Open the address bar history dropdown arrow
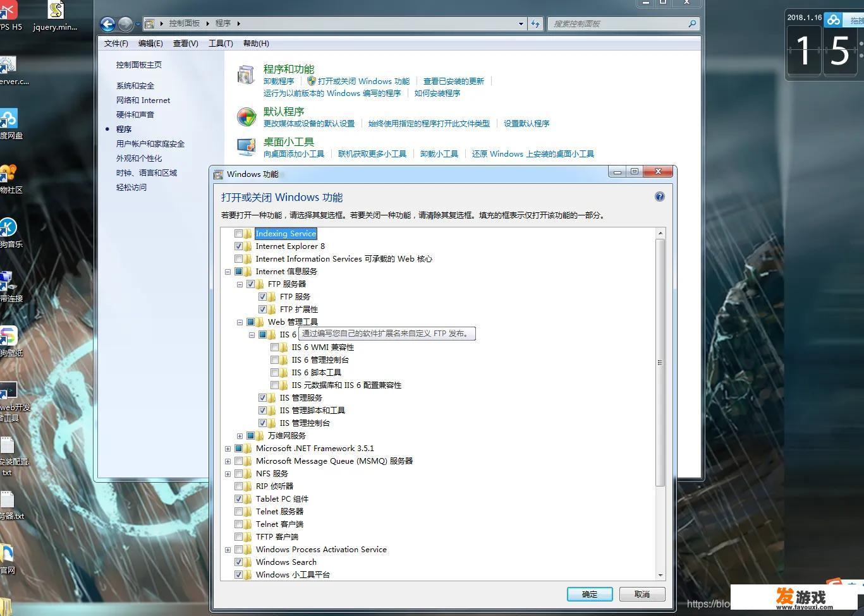The height and width of the screenshot is (616, 864). 521,23
